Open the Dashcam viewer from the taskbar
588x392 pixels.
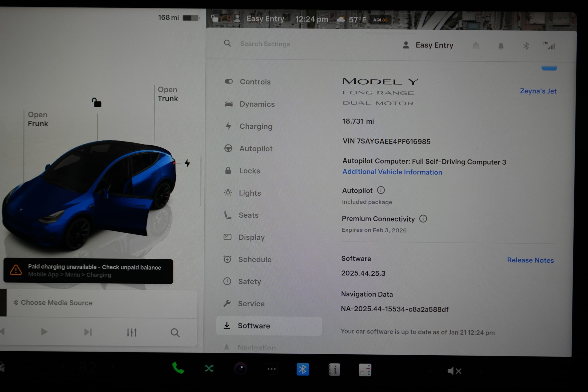coord(240,368)
